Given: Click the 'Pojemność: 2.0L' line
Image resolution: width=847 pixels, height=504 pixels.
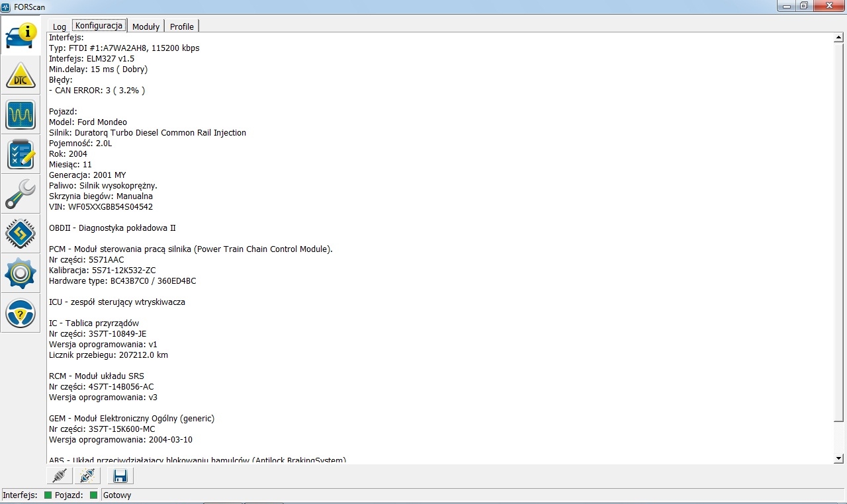Looking at the screenshot, I should (x=80, y=144).
